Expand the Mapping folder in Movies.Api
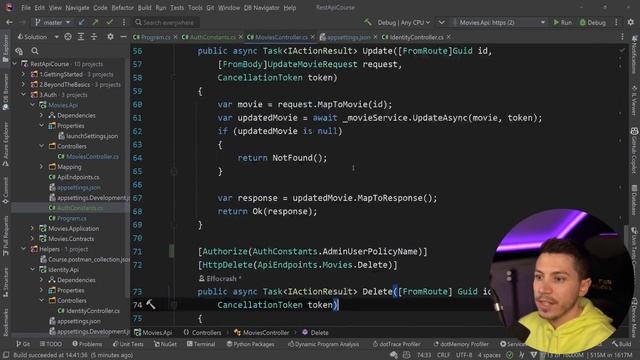This screenshot has height=360, width=640. point(41,167)
